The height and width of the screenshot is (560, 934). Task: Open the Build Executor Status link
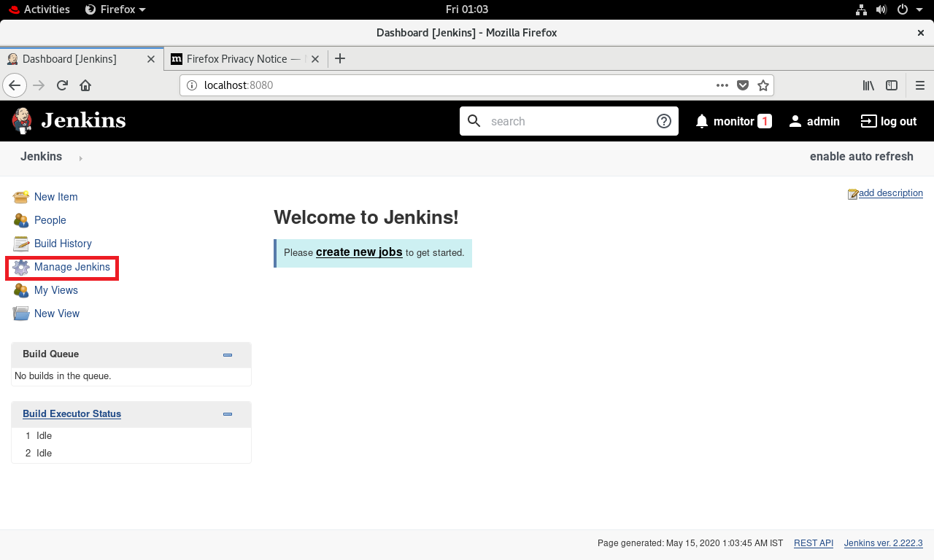72,414
